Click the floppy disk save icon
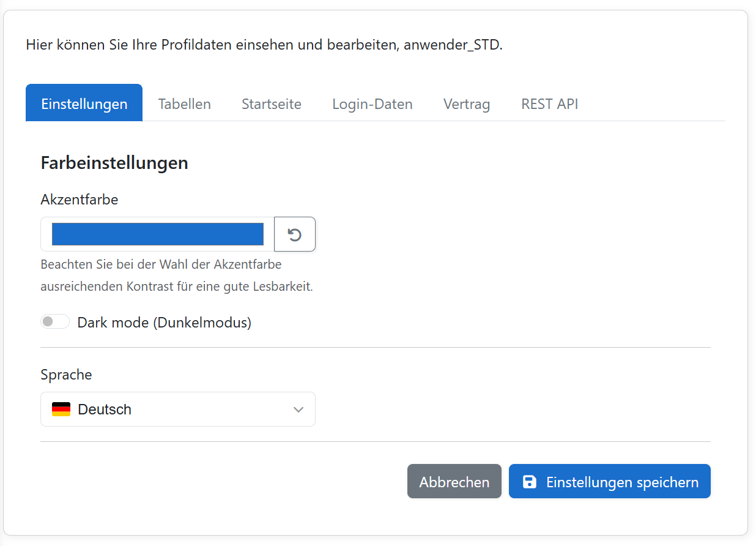Screen dimensions: 756x546 [528, 482]
